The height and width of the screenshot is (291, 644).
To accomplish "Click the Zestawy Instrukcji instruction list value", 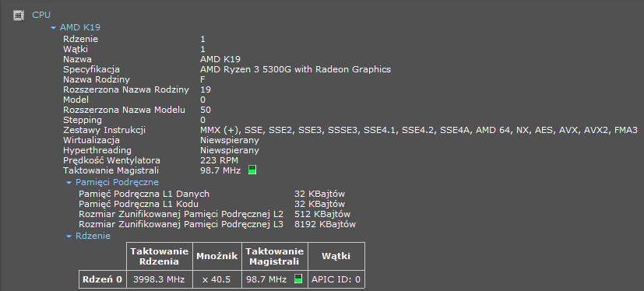I will (x=419, y=130).
